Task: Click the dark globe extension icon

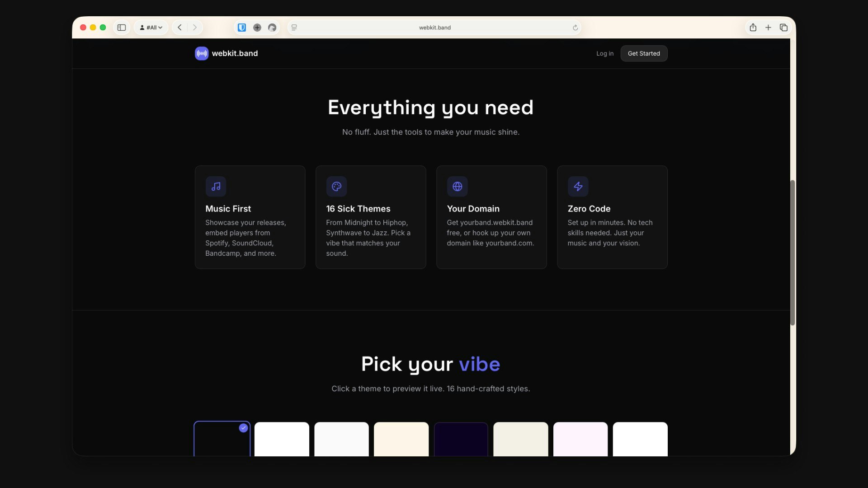Action: pos(272,27)
